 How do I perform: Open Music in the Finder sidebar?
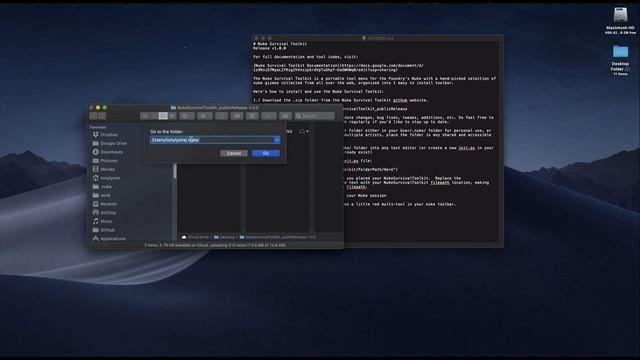102,221
